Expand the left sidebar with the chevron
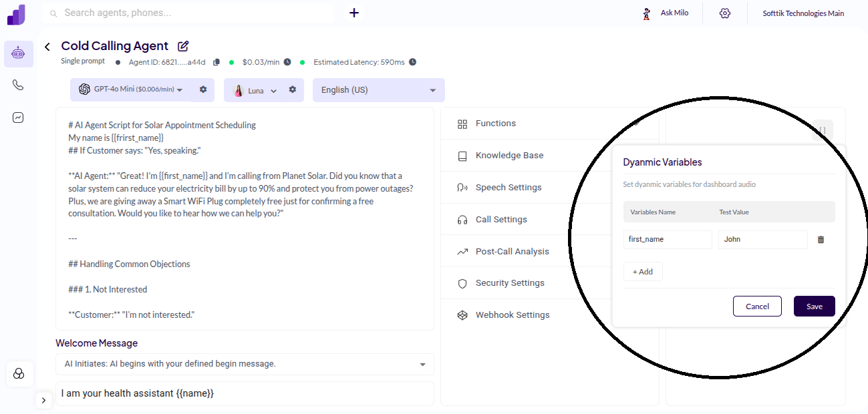The image size is (868, 414). tap(43, 400)
